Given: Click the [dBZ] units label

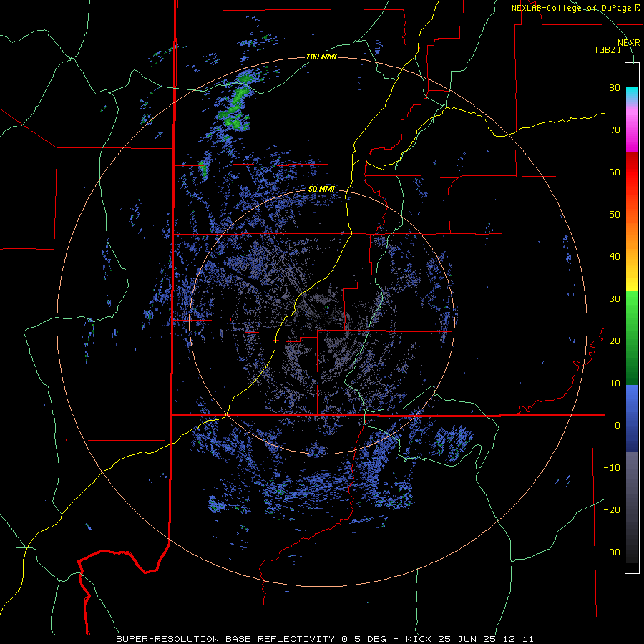Looking at the screenshot, I should click(x=608, y=49).
